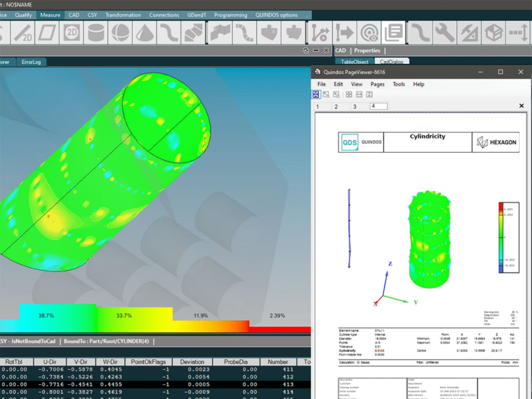Switch to the TableObject tab
This screenshot has height=399, width=532.
click(x=354, y=62)
